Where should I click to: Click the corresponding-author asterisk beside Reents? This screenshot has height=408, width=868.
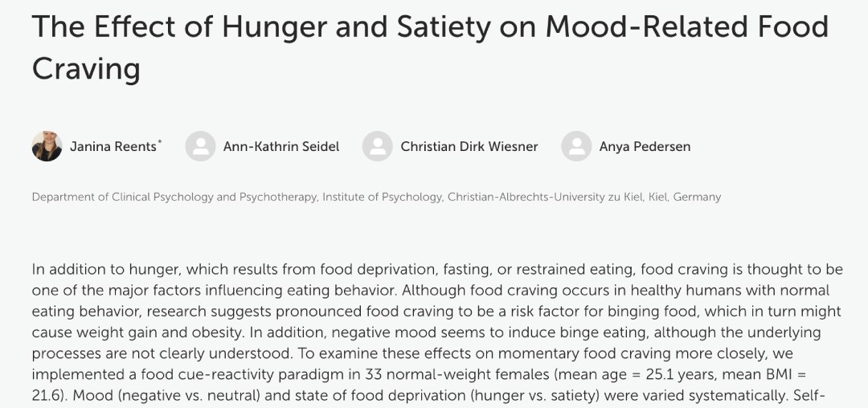[x=159, y=142]
